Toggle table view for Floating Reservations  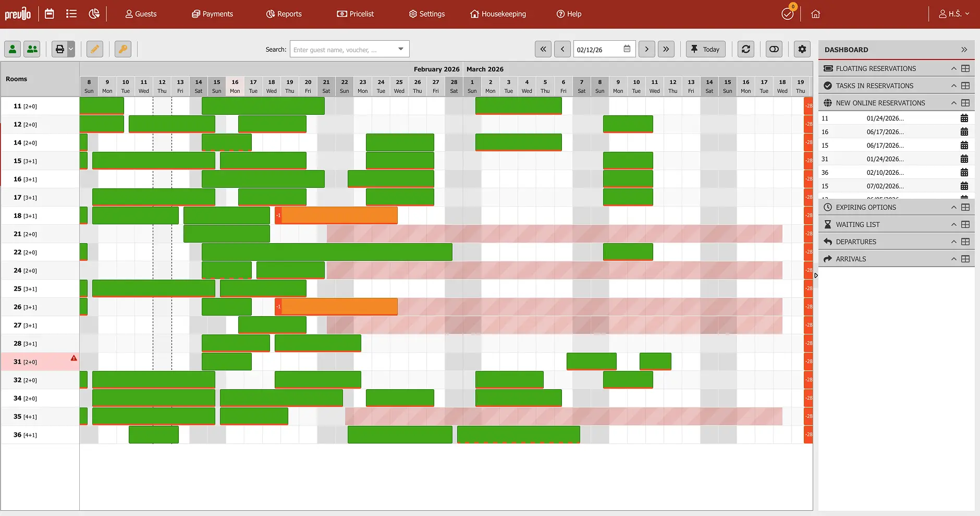tap(965, 68)
